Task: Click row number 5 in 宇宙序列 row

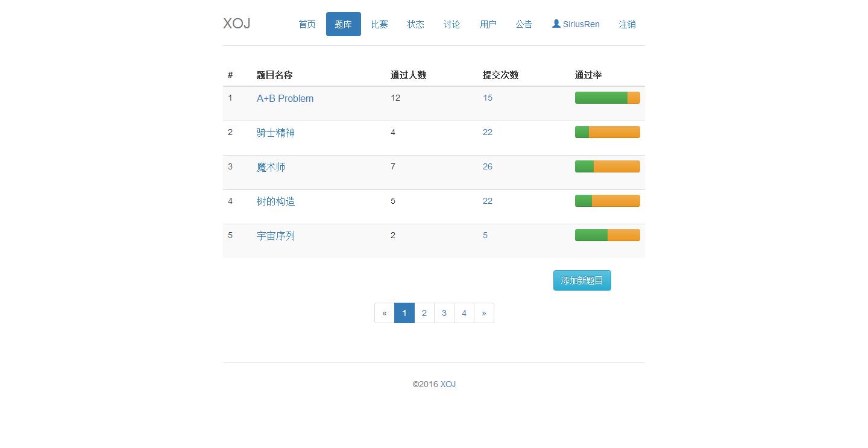Action: (x=230, y=235)
